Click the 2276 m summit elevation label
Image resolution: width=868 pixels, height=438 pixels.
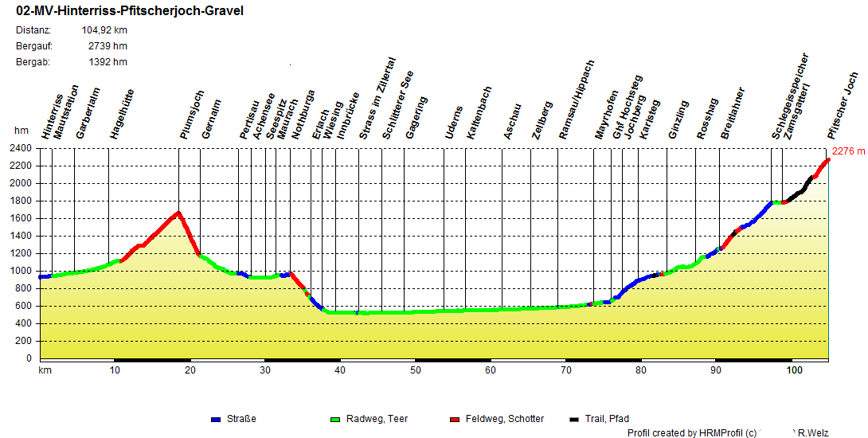[848, 151]
